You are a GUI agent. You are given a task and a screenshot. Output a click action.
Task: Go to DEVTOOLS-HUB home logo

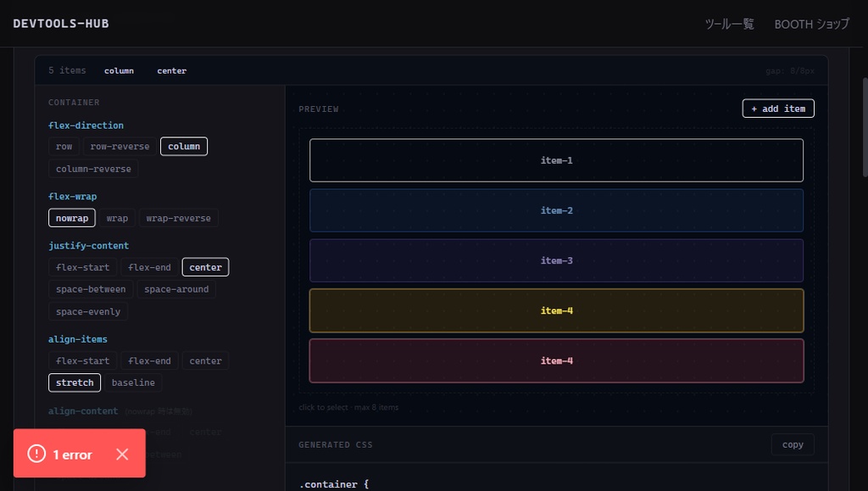pyautogui.click(x=61, y=23)
